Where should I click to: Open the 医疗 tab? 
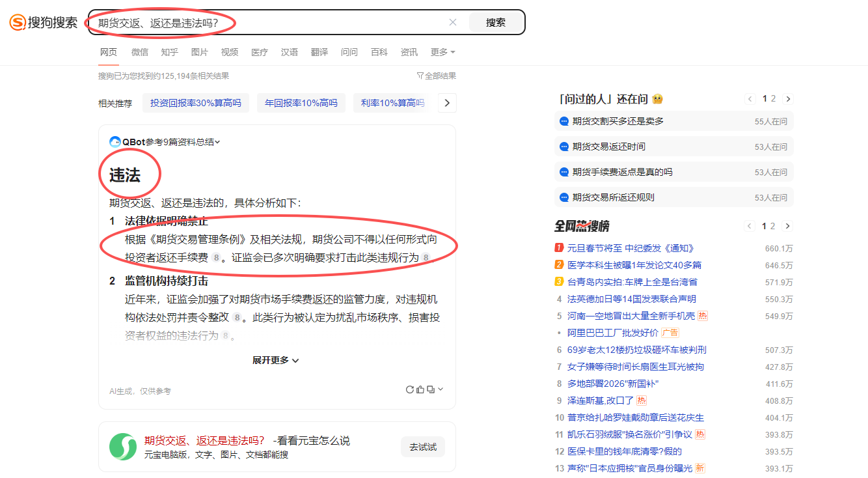[x=259, y=52]
